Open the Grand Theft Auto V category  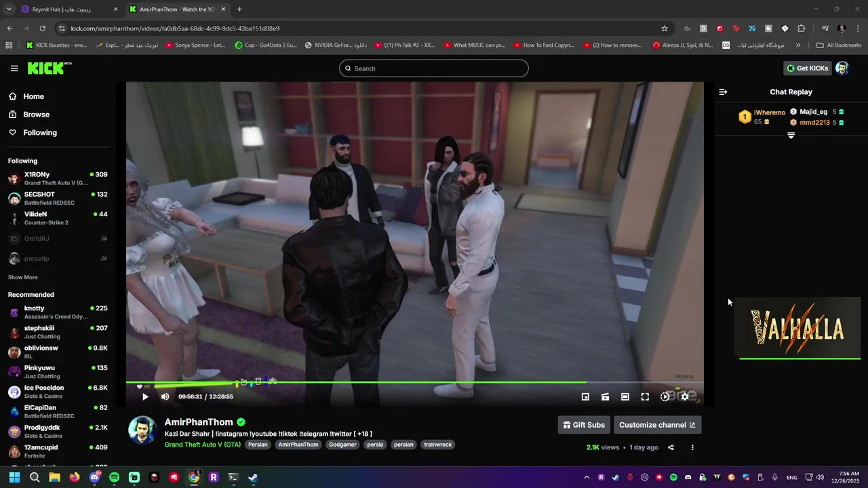coord(202,445)
